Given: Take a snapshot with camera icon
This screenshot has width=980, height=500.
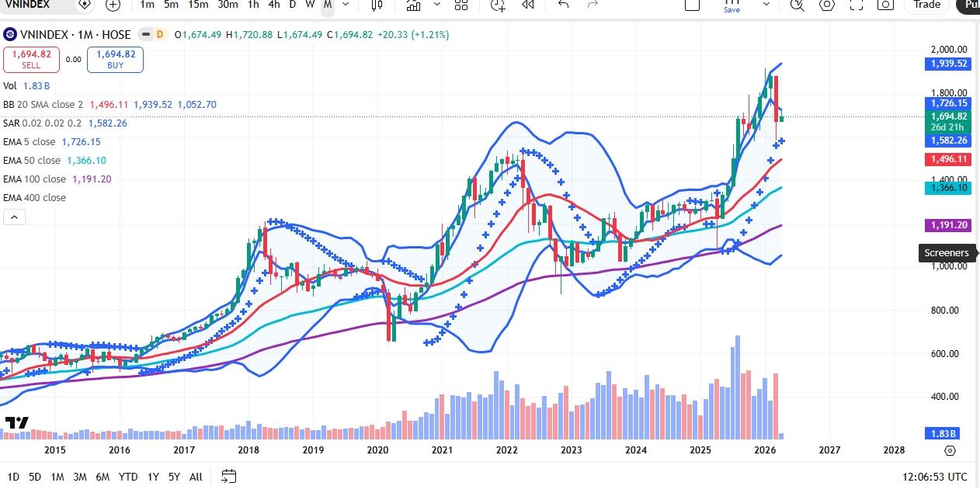Looking at the screenshot, I should coord(885,5).
